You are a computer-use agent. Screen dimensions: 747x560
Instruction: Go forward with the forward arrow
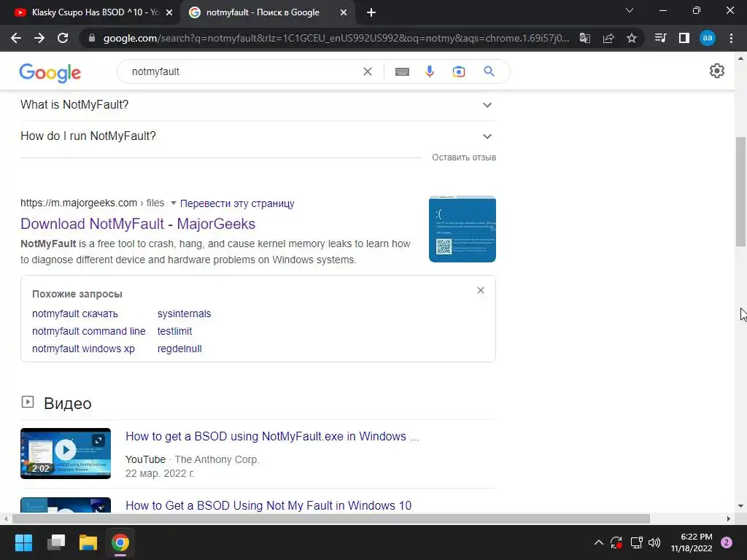pyautogui.click(x=39, y=38)
